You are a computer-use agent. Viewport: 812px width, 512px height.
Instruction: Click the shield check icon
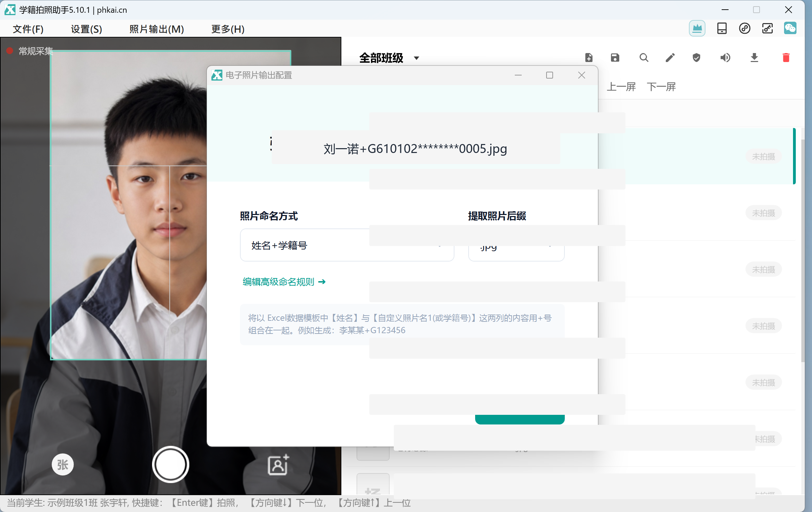[696, 58]
